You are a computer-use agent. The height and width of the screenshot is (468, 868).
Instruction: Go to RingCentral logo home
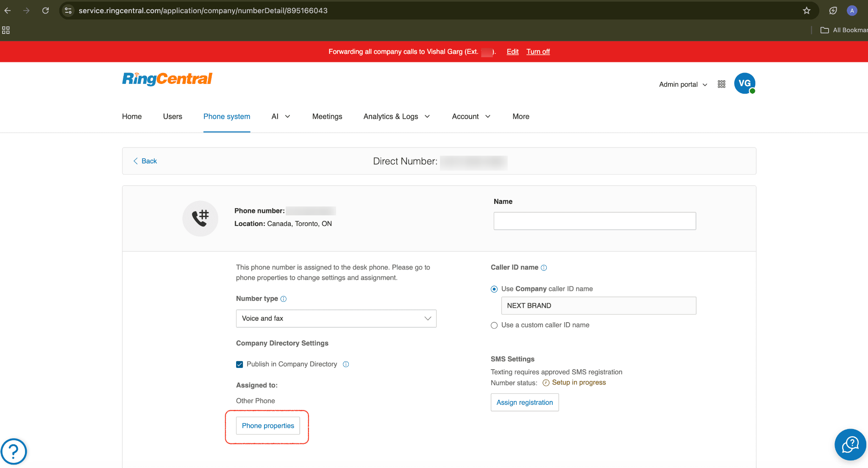coord(167,79)
